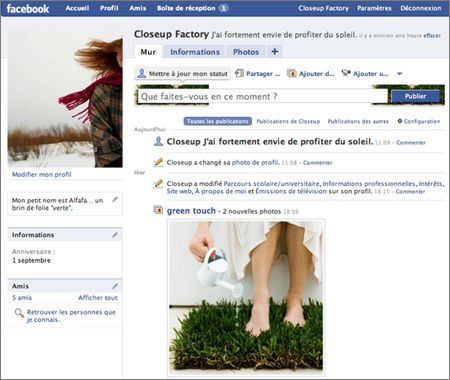
Task: Edit Informations box via pencil icon
Action: 115,235
